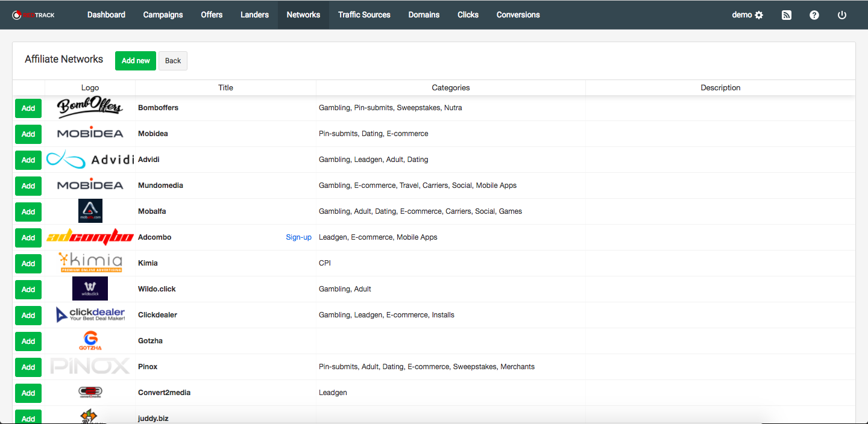Go to the Dashboard tab

(x=106, y=14)
